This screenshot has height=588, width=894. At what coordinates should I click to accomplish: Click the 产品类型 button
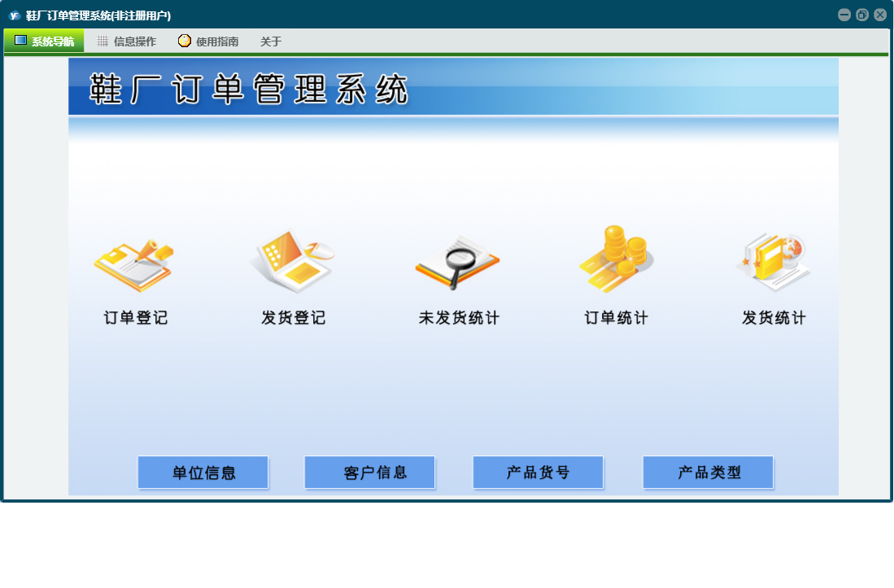[x=709, y=473]
